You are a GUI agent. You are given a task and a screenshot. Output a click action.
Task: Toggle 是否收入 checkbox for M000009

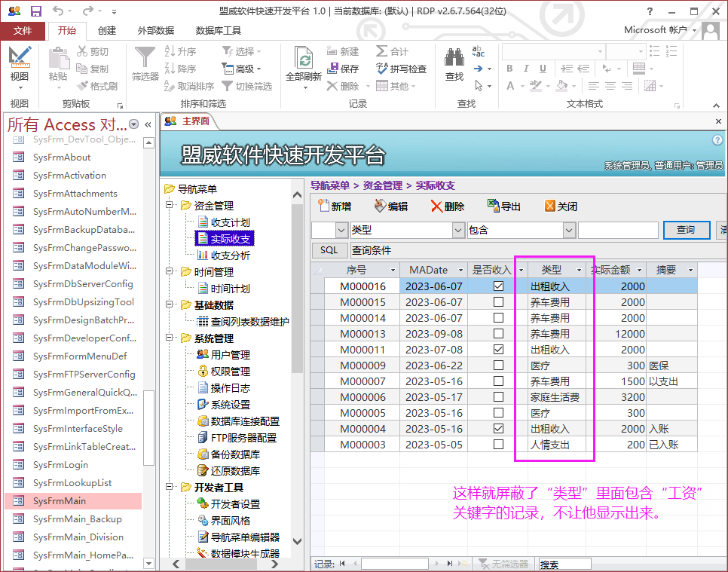click(498, 365)
